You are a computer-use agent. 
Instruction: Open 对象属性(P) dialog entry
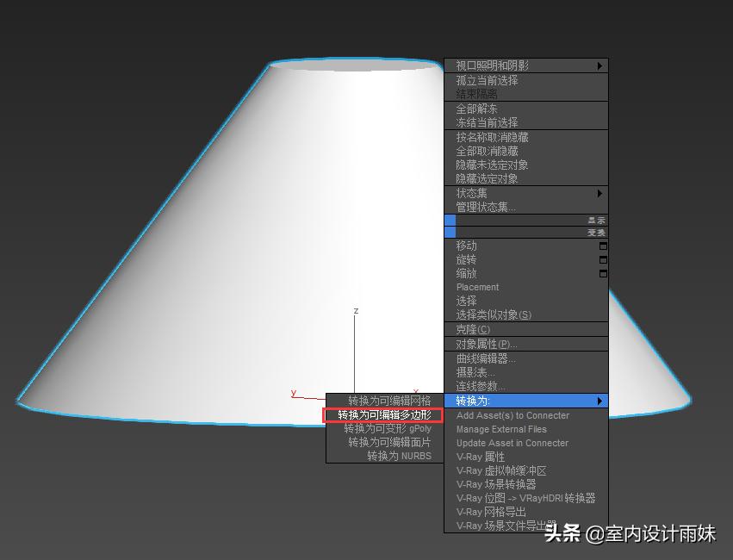tap(486, 343)
